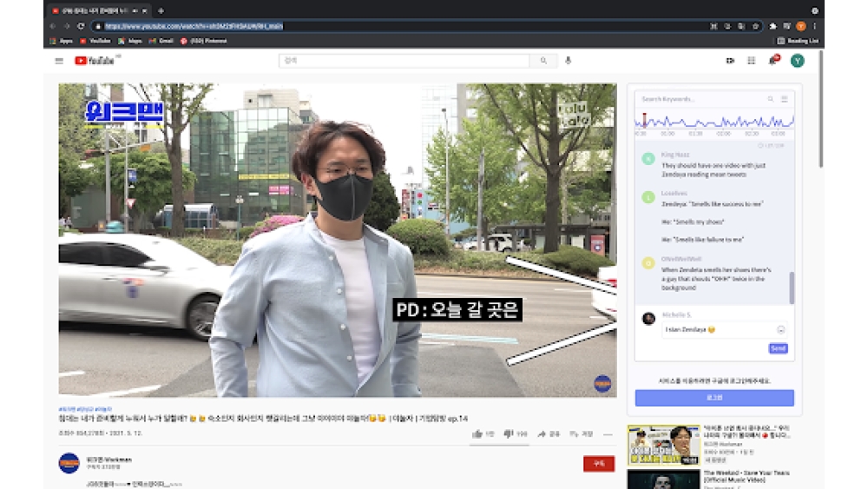Open YouTube bookmark in bookmarks bar
Screen dimensions: 868x489
pos(95,41)
